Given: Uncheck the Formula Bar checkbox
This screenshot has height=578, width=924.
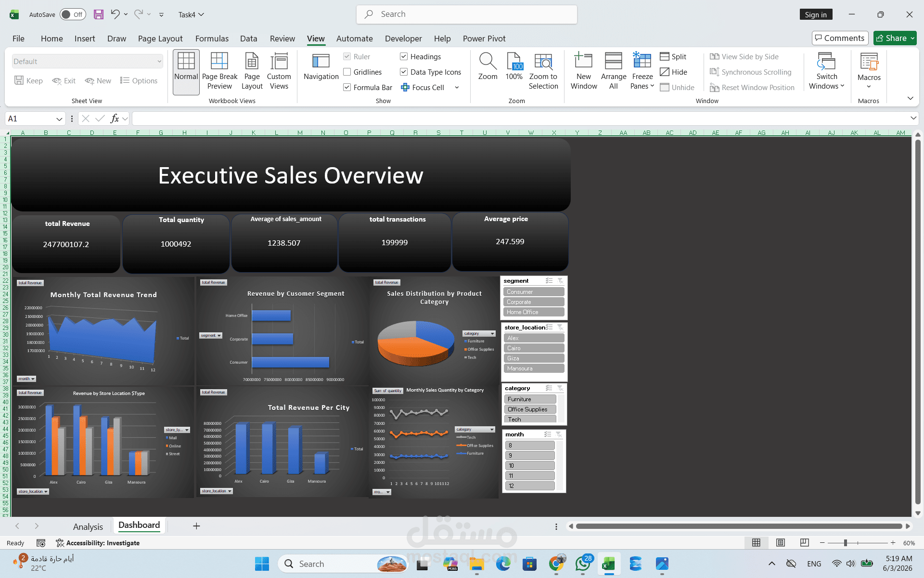Looking at the screenshot, I should 347,88.
